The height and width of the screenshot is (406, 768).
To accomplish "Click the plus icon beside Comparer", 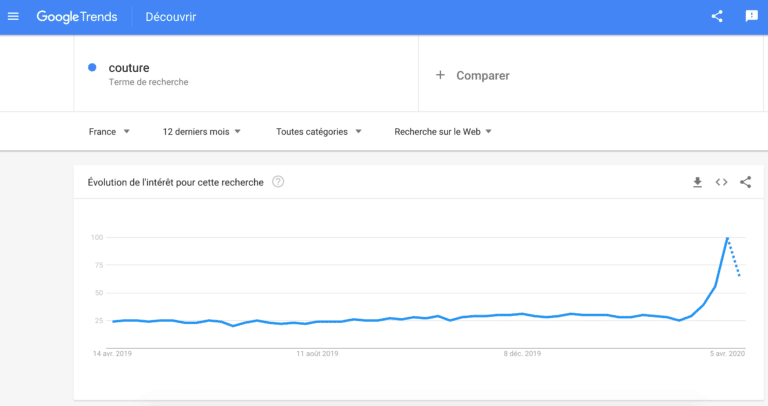I will (440, 75).
